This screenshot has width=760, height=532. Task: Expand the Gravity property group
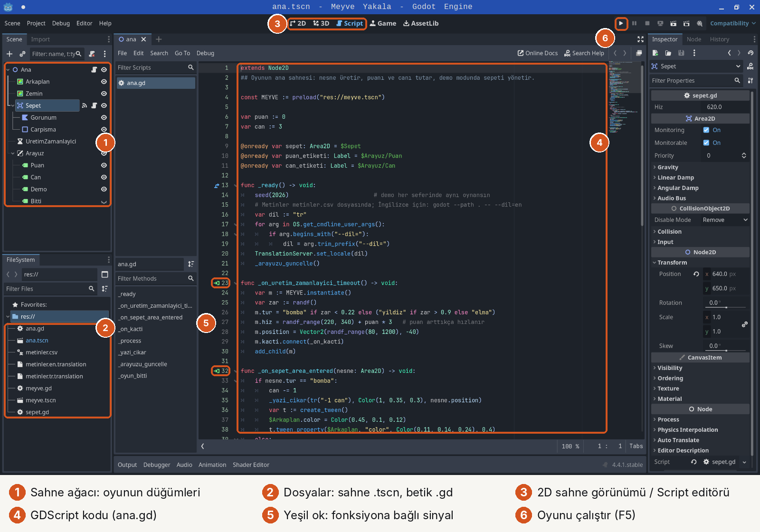point(700,167)
